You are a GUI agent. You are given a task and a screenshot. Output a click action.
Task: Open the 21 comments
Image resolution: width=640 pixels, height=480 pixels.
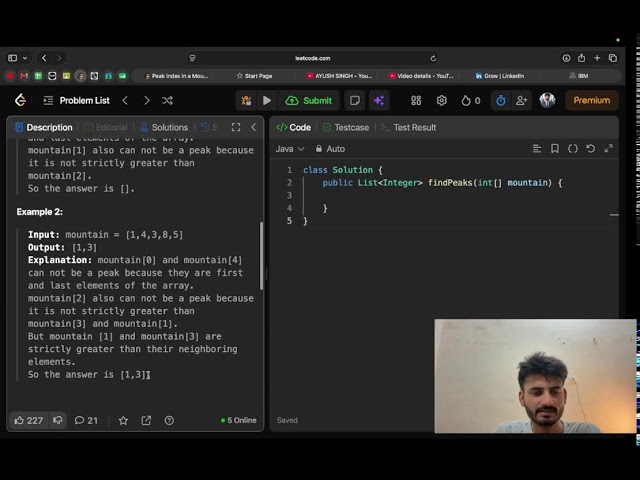coord(86,420)
